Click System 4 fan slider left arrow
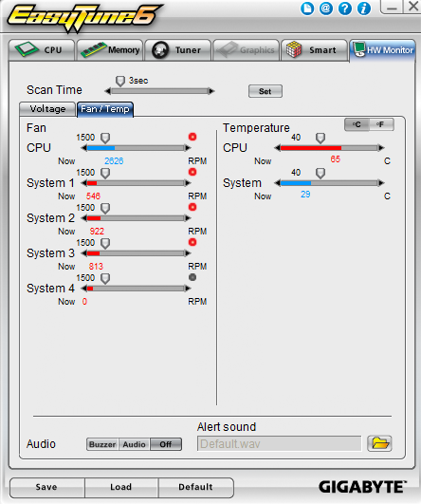 pos(83,289)
